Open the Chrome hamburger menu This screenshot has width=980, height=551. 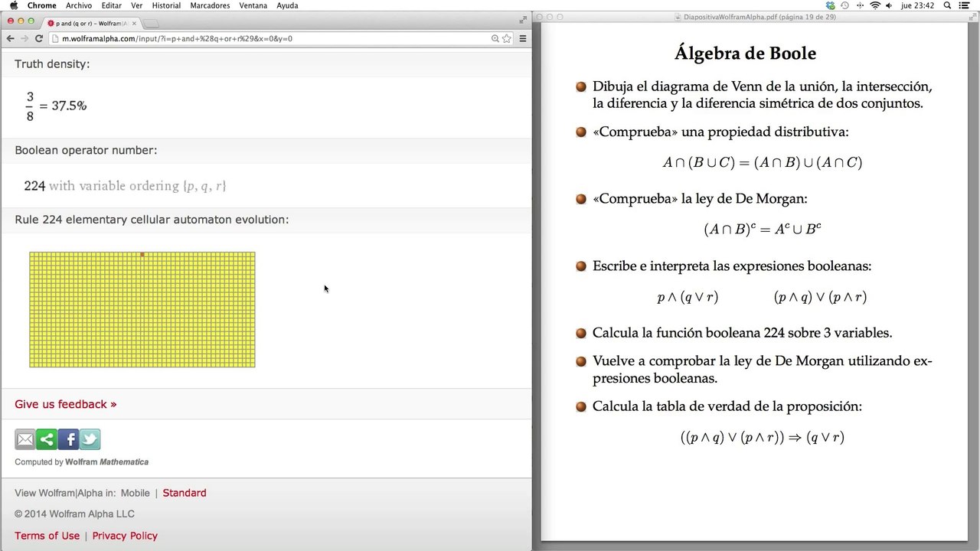coord(523,38)
